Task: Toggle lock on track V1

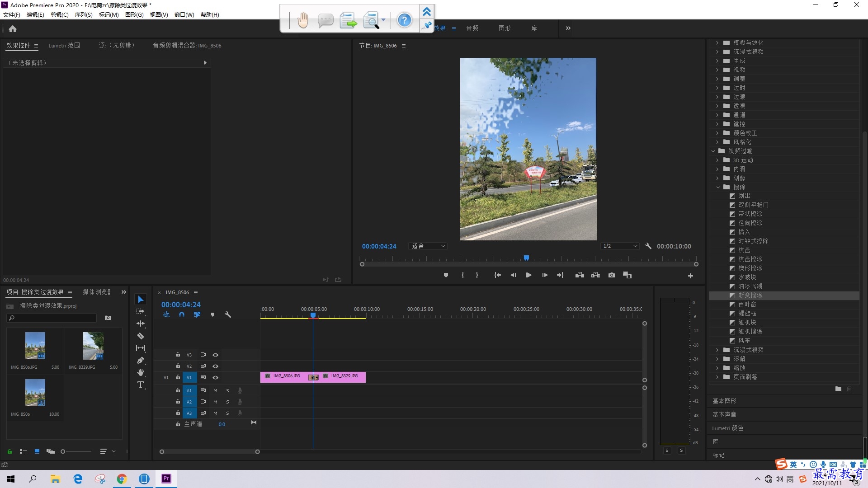Action: click(x=178, y=377)
